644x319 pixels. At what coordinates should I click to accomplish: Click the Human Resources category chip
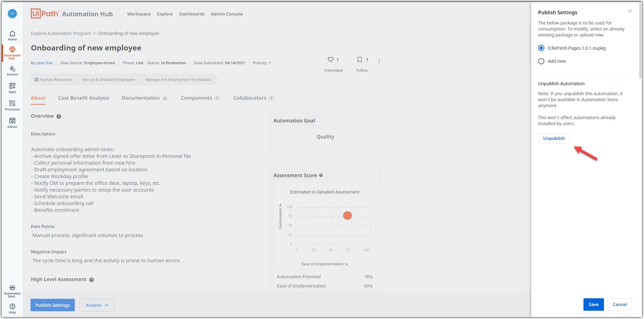tap(54, 80)
